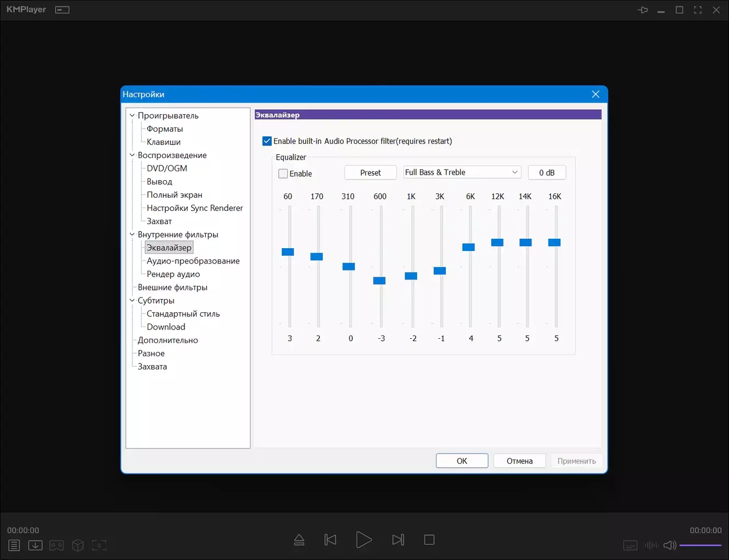The image size is (729, 560).
Task: Click the Stop playback icon
Action: coord(429,540)
